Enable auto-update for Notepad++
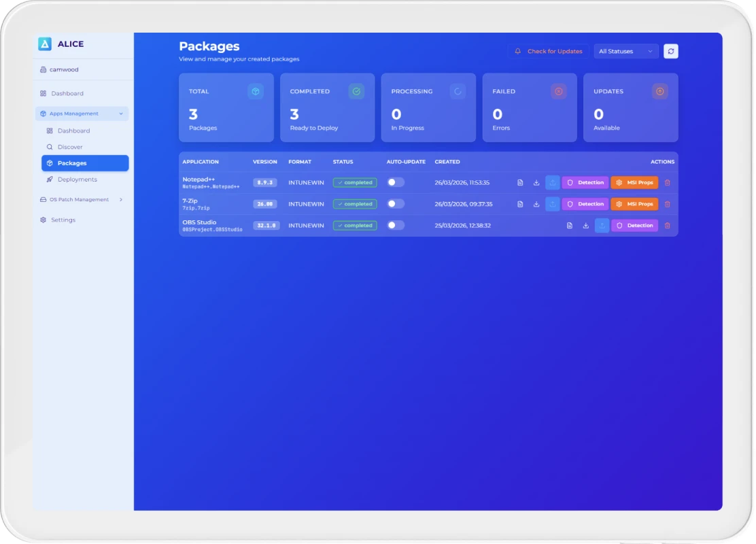This screenshot has width=756, height=544. 395,182
